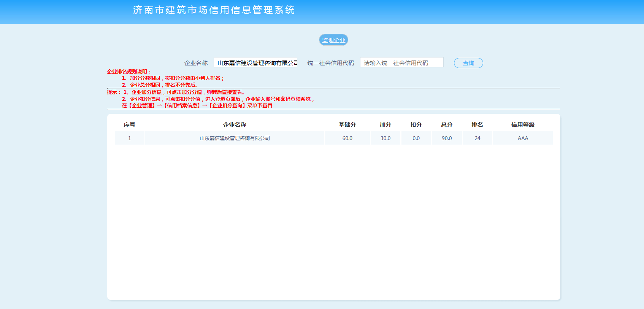Viewport: 644px width, 309px height.
Task: Click the 企业排名规则说明 heading
Action: (x=129, y=72)
